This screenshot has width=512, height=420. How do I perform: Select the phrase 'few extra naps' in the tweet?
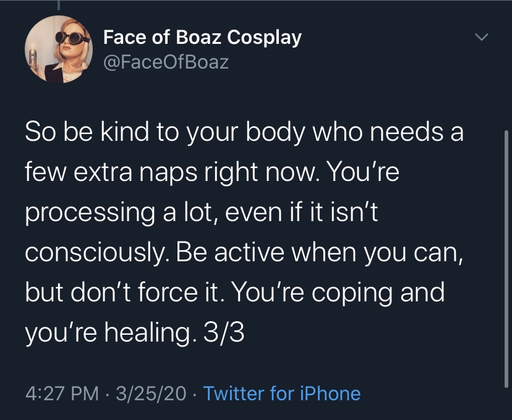point(111,172)
